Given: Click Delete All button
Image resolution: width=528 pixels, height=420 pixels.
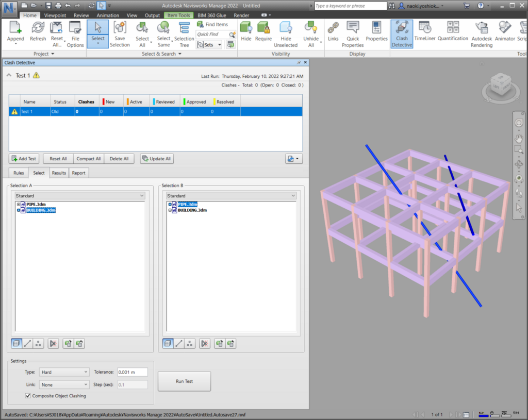Looking at the screenshot, I should [x=119, y=159].
